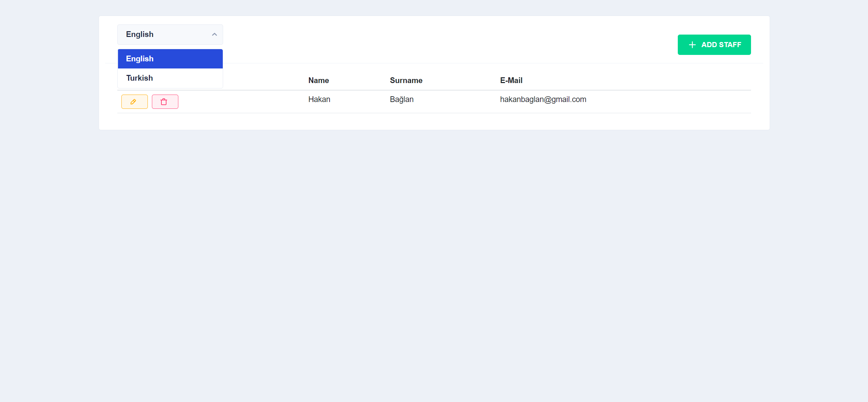
Task: Click the email hakanbaglan@gmail.com
Action: [x=543, y=99]
